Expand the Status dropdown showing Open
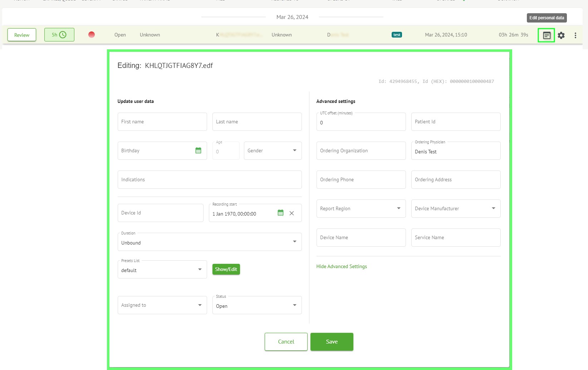588x370 pixels. 257,305
